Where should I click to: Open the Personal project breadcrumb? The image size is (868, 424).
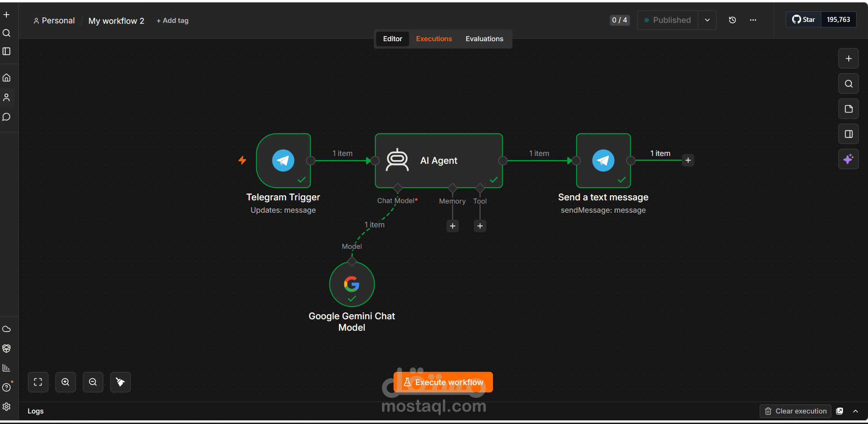[54, 21]
